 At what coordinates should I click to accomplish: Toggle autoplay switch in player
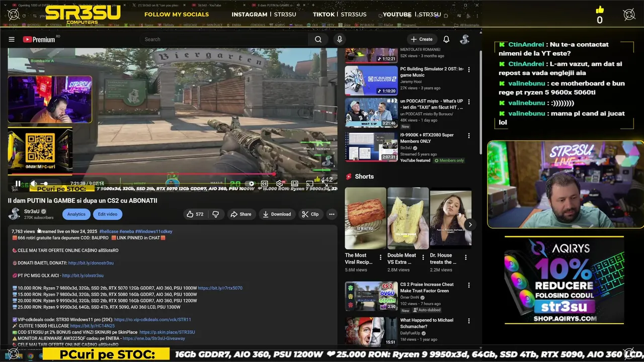(x=250, y=184)
